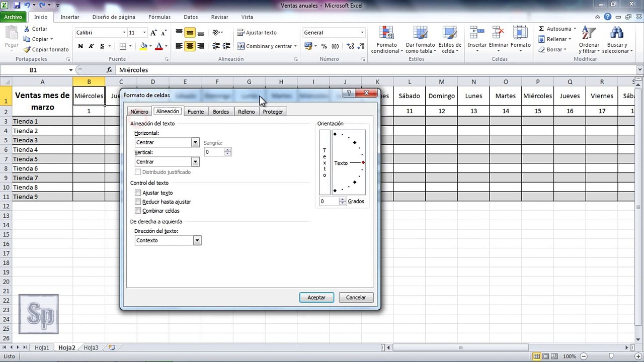
Task: Open the General number format dropdown
Action: point(362,33)
